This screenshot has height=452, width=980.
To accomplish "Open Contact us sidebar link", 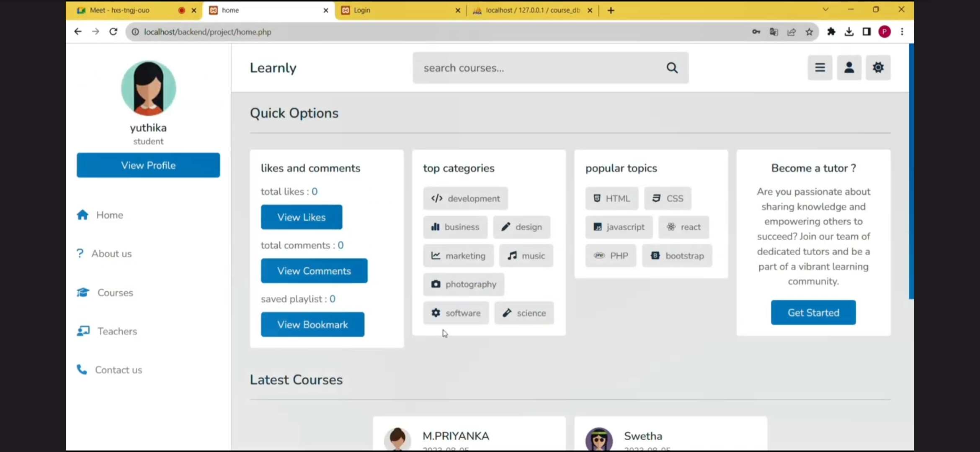I will click(x=118, y=370).
